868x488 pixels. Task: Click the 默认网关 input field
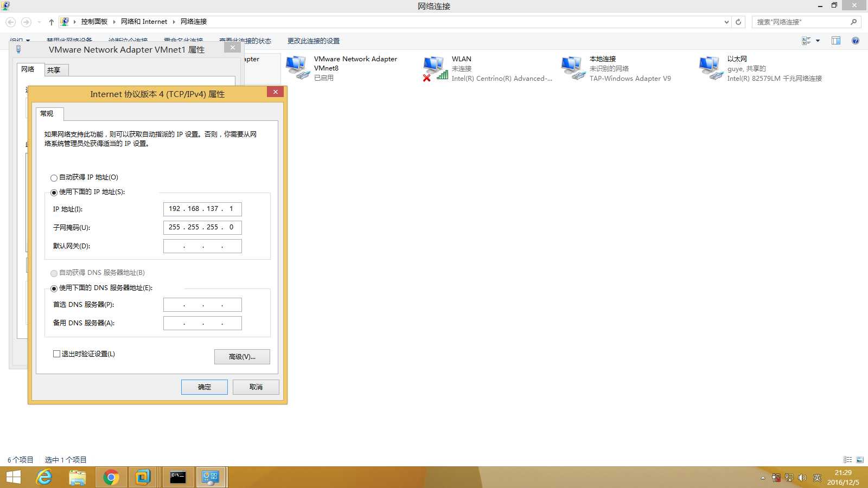(202, 246)
